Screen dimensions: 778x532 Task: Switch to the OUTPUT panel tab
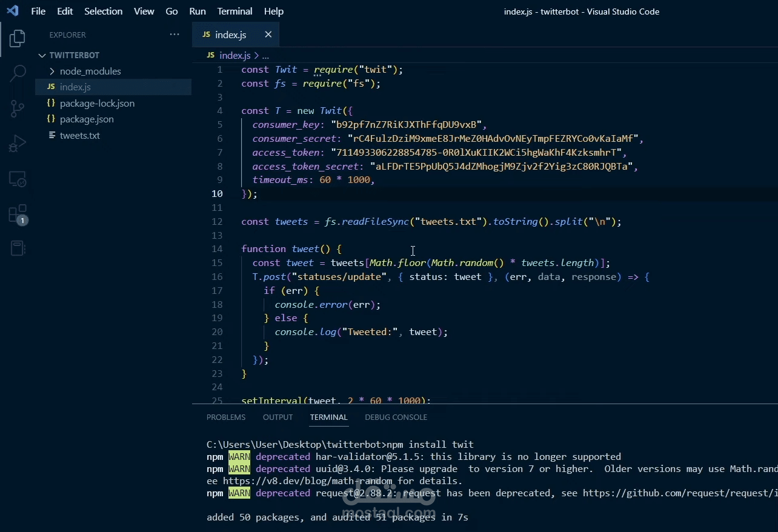pos(278,417)
